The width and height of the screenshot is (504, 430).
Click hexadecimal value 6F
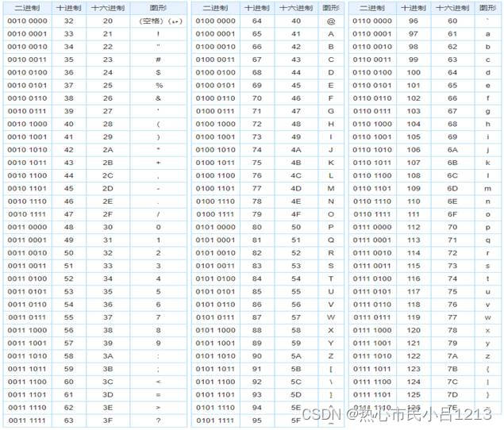[452, 214]
